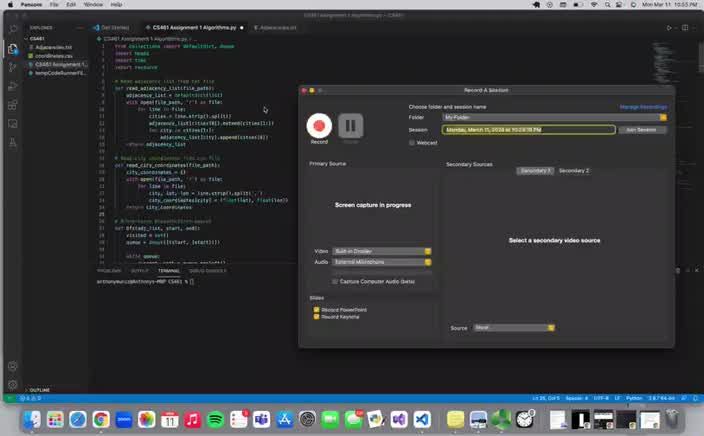Open Run and Debug in activity bar

tap(13, 85)
